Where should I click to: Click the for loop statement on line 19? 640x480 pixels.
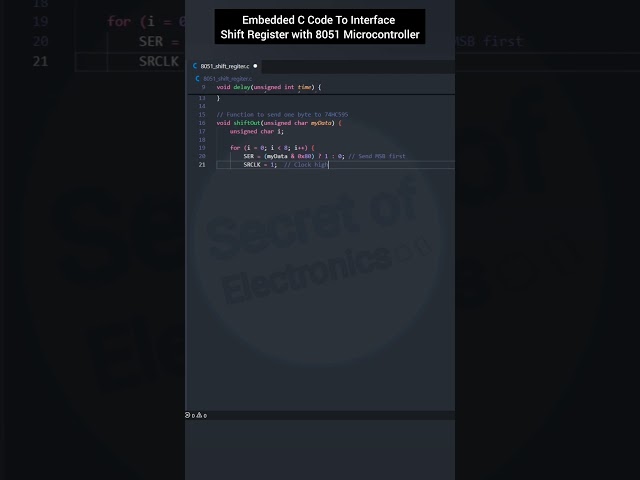pyautogui.click(x=272, y=148)
